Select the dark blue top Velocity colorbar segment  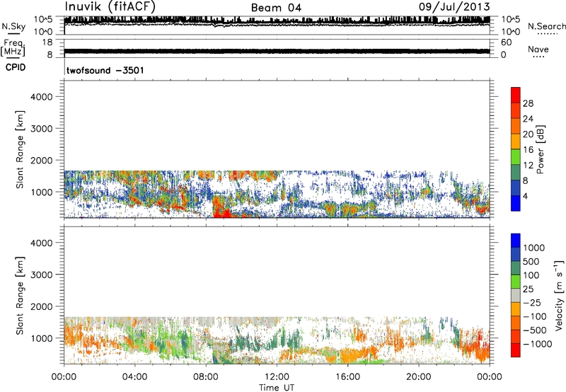pos(516,241)
